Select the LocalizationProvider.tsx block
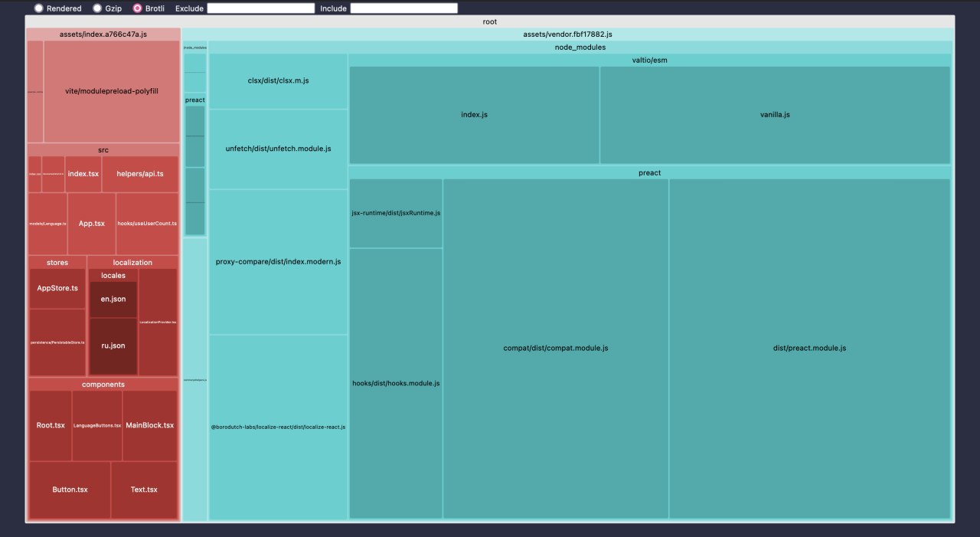 tap(158, 323)
